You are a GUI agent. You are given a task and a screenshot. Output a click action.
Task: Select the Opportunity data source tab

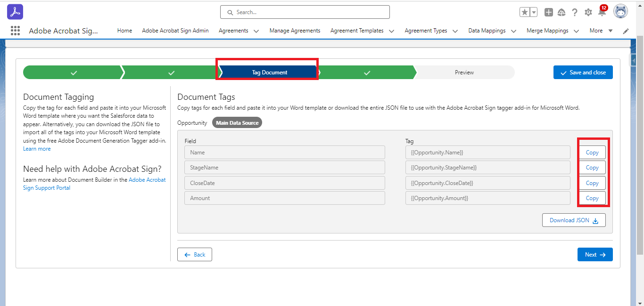tap(192, 123)
